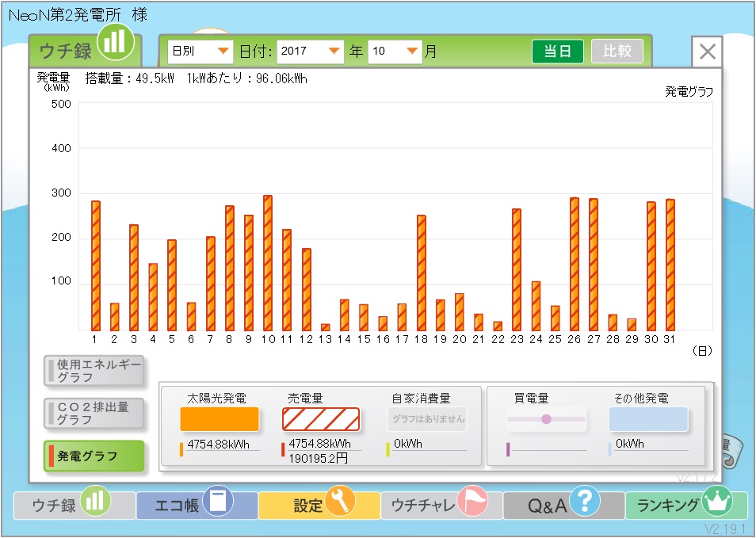Click the 搭載量：49.5kW text
This screenshot has width=756, height=538.
(130, 78)
